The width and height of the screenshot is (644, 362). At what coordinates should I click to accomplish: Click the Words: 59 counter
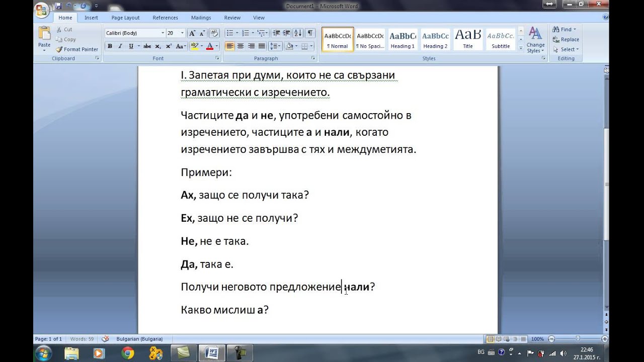[x=82, y=339]
